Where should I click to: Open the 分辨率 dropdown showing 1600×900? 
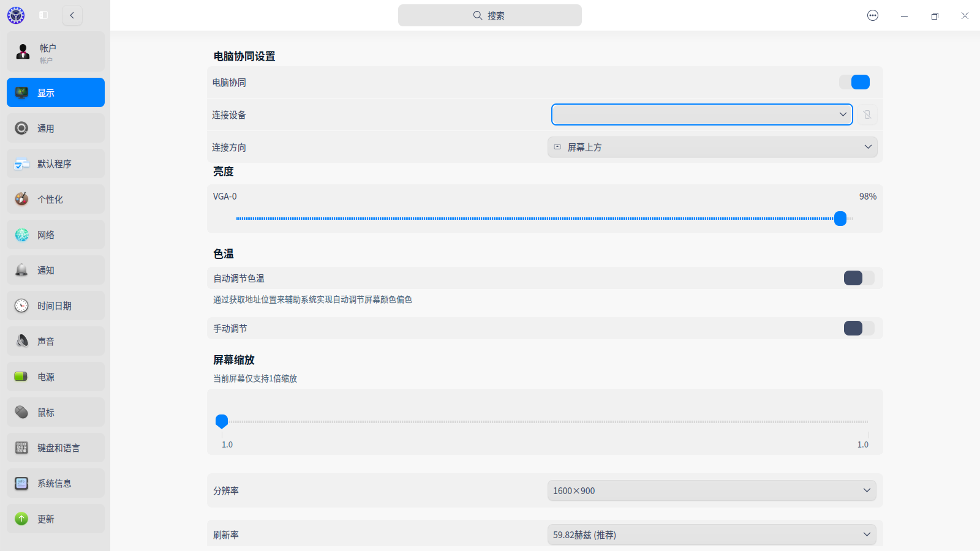point(712,490)
